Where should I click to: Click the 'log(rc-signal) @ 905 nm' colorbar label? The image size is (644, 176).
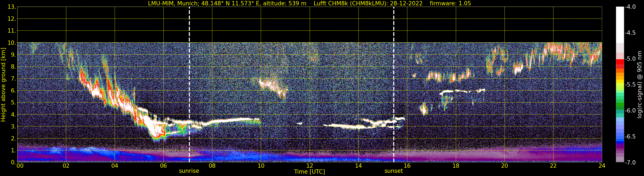(640, 85)
